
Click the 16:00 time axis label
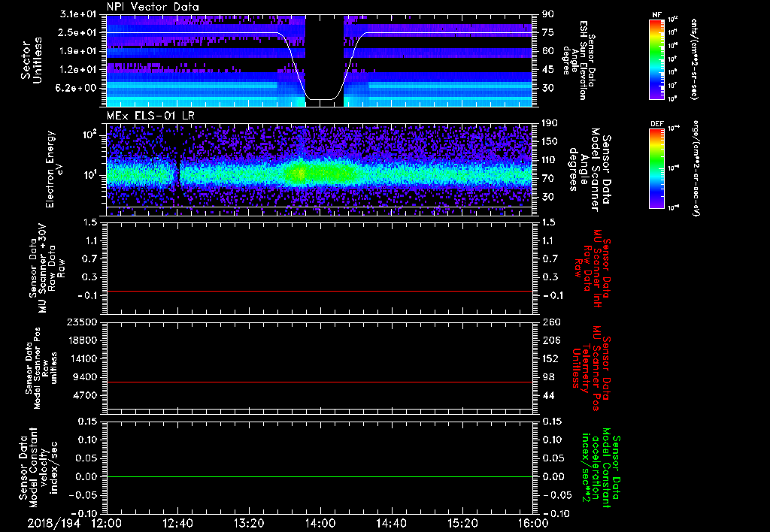pyautogui.click(x=533, y=523)
